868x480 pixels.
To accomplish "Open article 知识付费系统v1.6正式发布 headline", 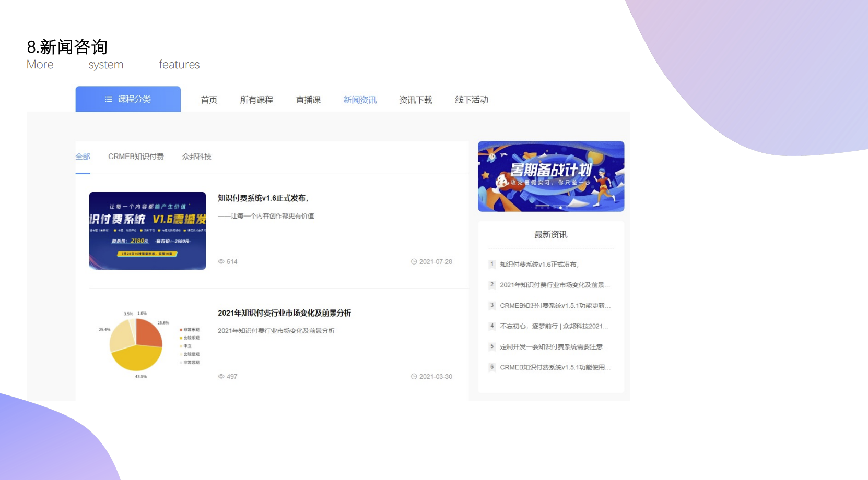I will coord(263,198).
